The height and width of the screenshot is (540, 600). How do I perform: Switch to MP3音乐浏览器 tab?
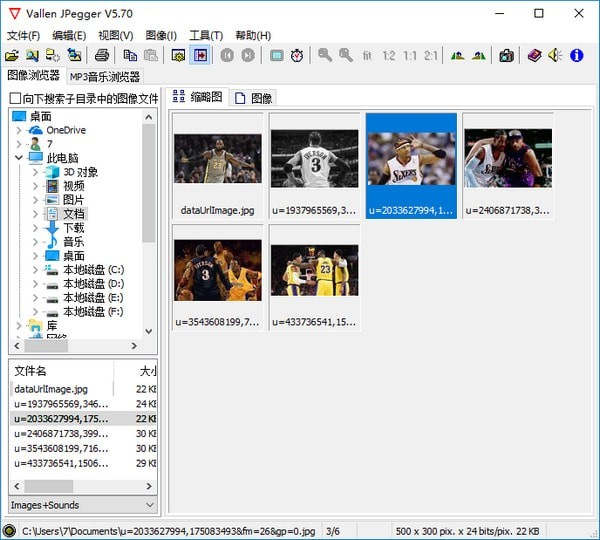pyautogui.click(x=105, y=77)
